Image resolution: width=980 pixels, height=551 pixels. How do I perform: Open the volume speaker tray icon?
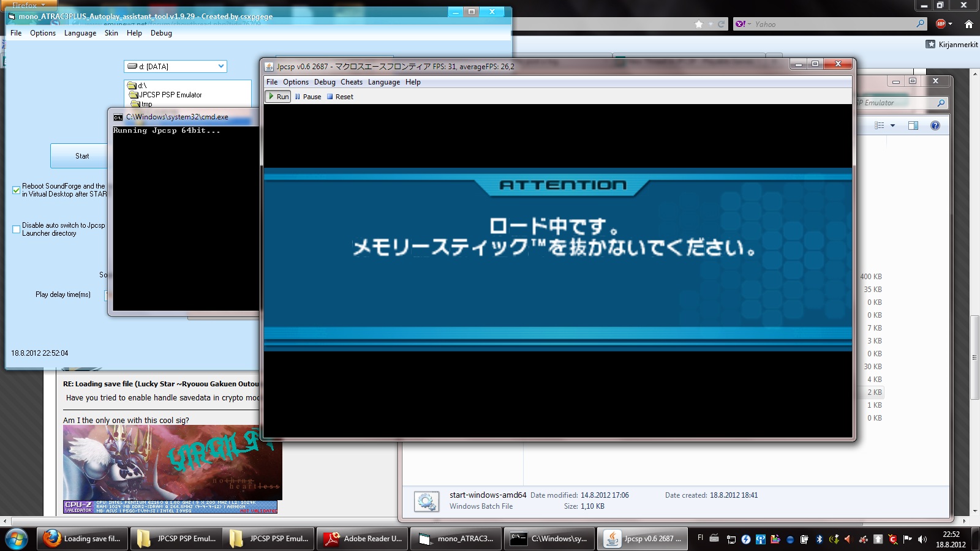pos(922,539)
